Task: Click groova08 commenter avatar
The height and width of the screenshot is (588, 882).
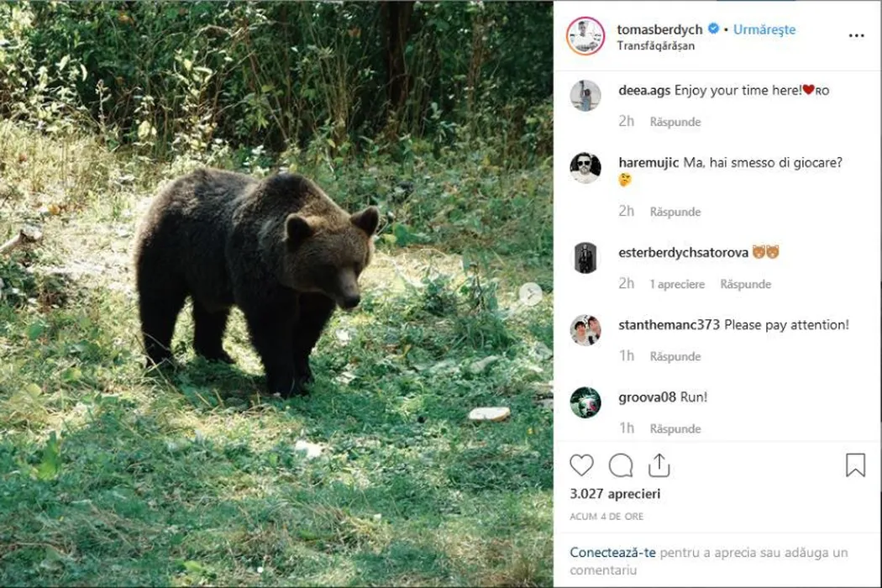Action: coord(585,402)
